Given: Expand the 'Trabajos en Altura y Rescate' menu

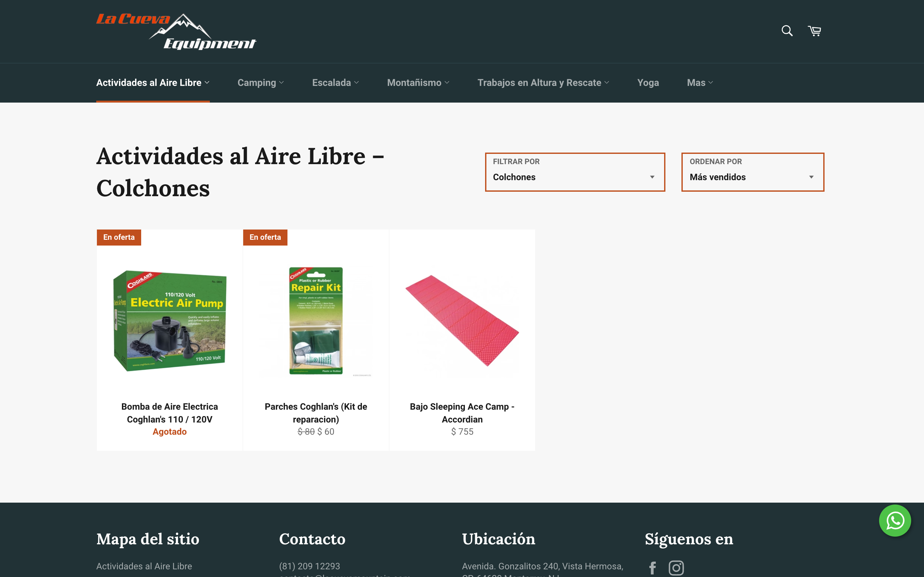Looking at the screenshot, I should point(543,82).
